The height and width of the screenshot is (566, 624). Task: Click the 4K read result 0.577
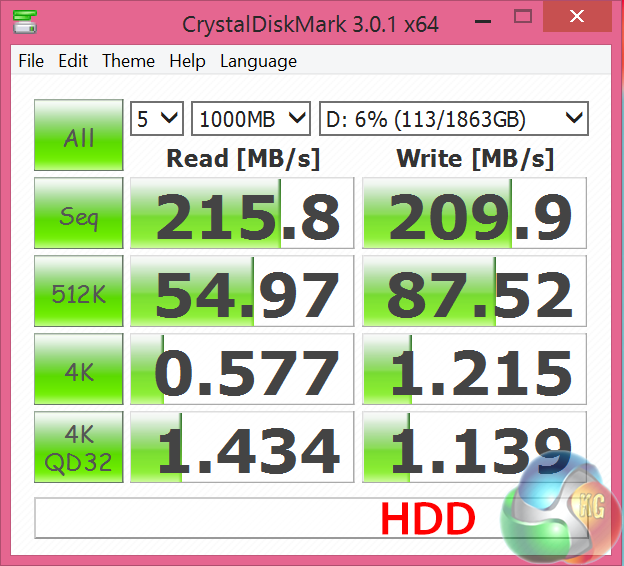242,369
